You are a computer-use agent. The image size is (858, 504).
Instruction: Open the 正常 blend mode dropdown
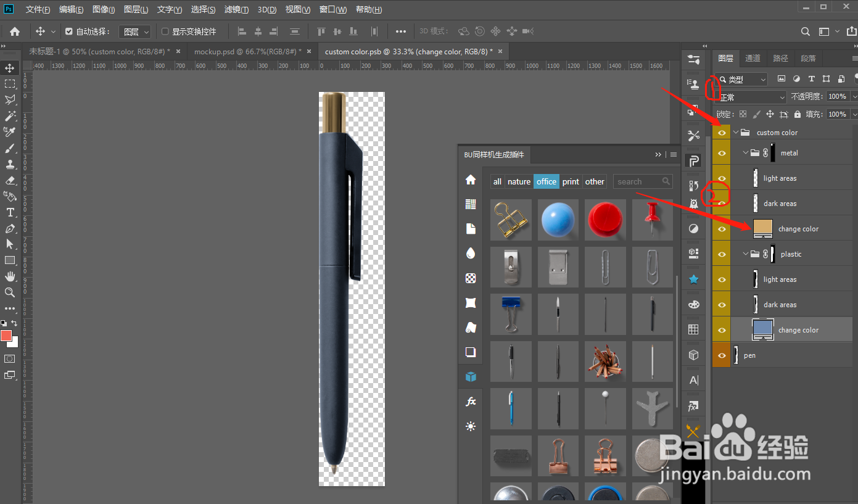pos(752,97)
